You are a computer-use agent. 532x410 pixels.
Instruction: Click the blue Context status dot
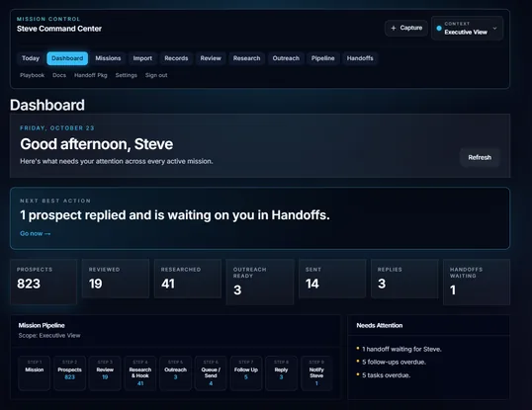tap(439, 28)
